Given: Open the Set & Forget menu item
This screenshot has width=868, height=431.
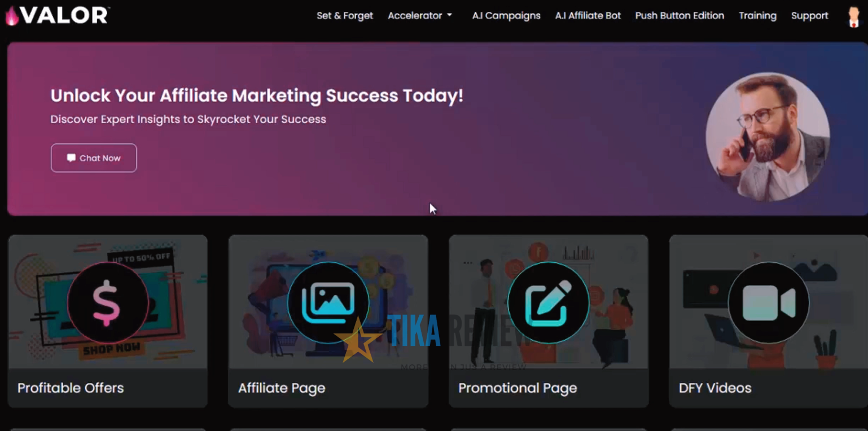Looking at the screenshot, I should [345, 16].
